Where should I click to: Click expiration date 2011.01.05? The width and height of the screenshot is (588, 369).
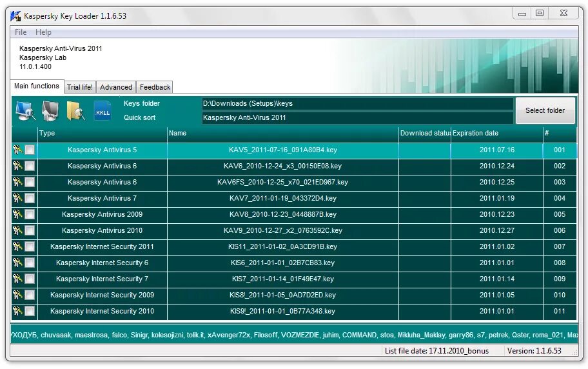coord(497,295)
